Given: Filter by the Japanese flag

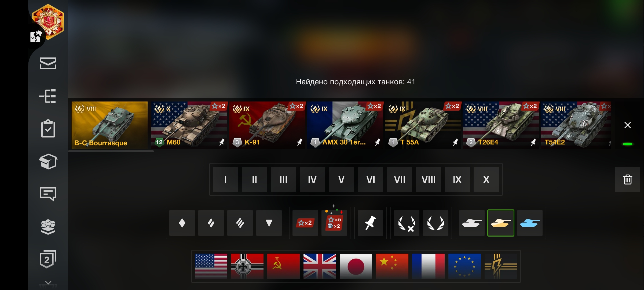Looking at the screenshot, I should (x=356, y=266).
